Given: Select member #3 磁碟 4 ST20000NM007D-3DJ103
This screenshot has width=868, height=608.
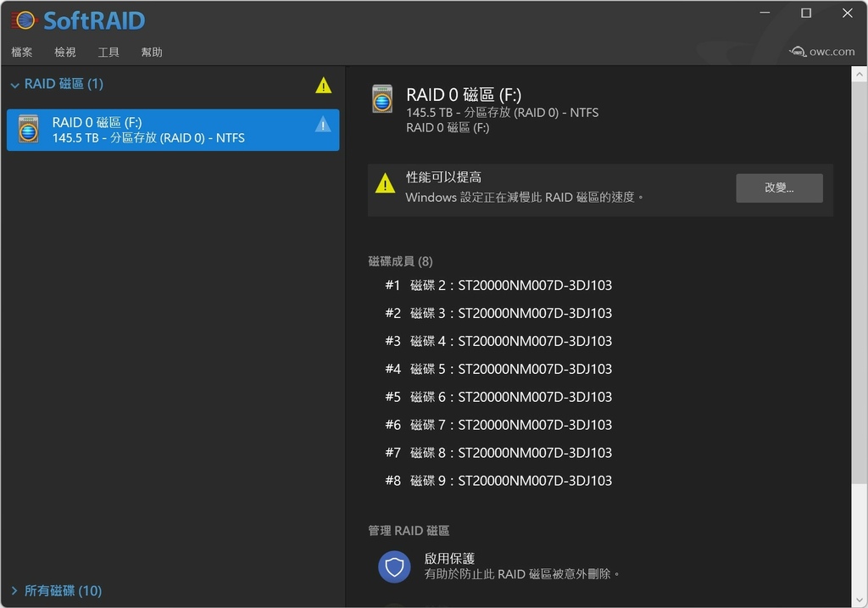Looking at the screenshot, I should (498, 341).
